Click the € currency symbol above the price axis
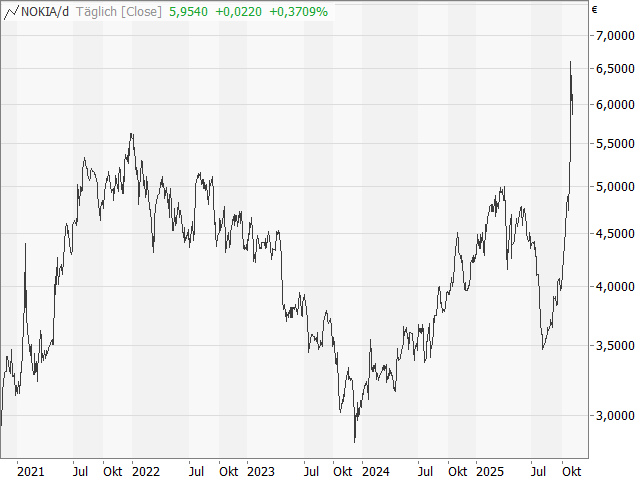The height and width of the screenshot is (480, 640). 595,10
